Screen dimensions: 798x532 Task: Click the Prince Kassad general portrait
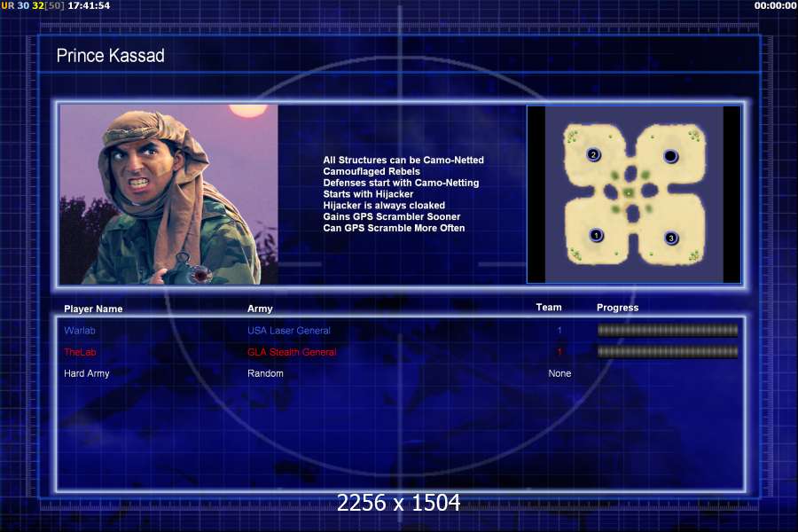[168, 194]
